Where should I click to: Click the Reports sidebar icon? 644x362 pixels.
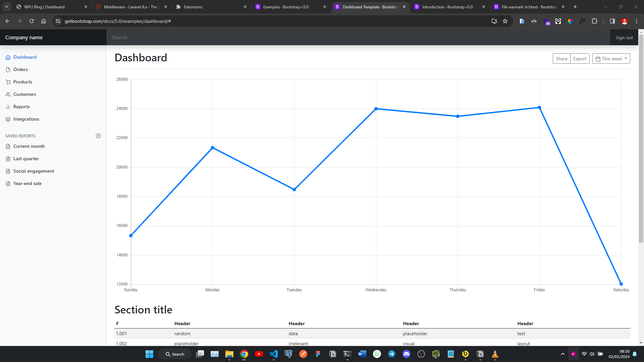8,107
